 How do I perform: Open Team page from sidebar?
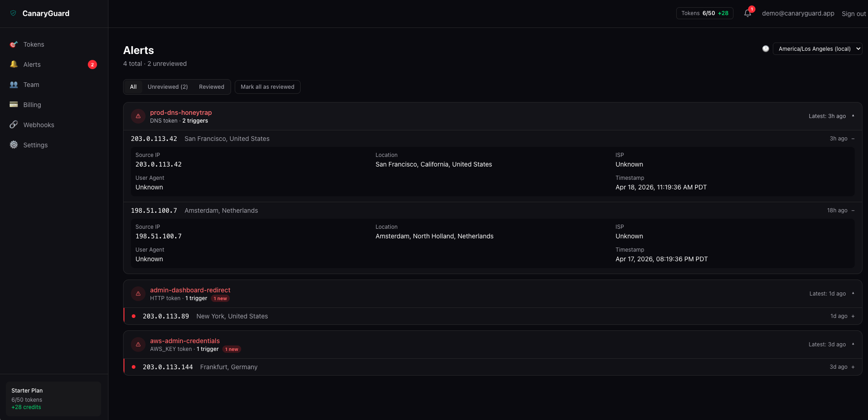pos(54,85)
